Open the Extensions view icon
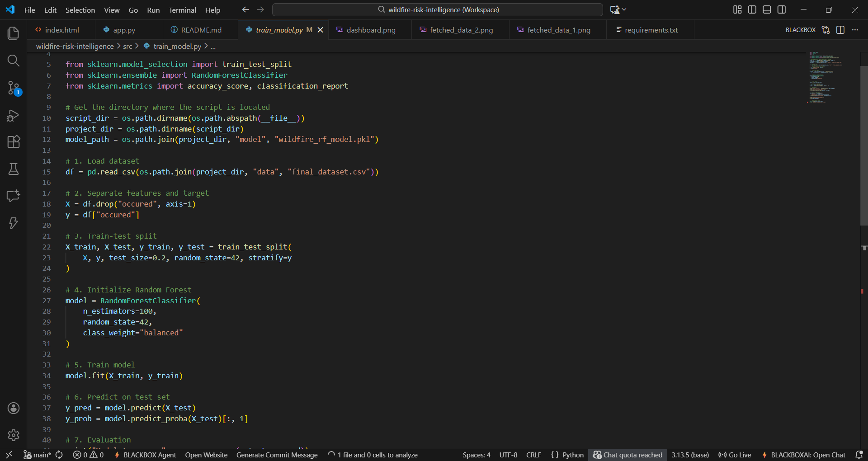Image resolution: width=868 pixels, height=461 pixels. coord(14,142)
